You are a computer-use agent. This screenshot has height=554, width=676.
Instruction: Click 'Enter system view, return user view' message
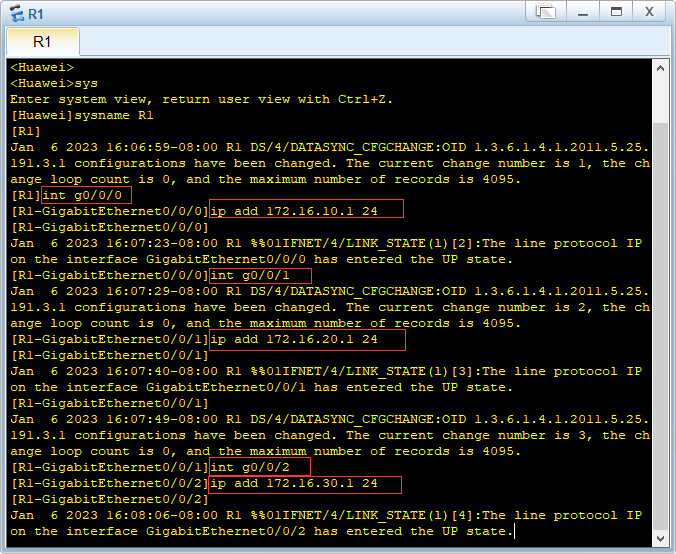[201, 100]
